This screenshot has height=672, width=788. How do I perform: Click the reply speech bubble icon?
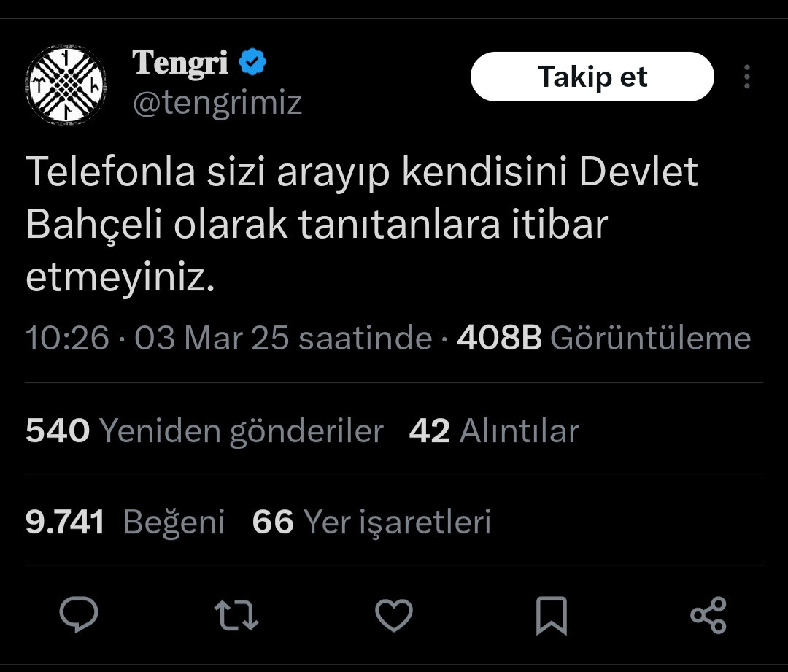click(x=79, y=615)
